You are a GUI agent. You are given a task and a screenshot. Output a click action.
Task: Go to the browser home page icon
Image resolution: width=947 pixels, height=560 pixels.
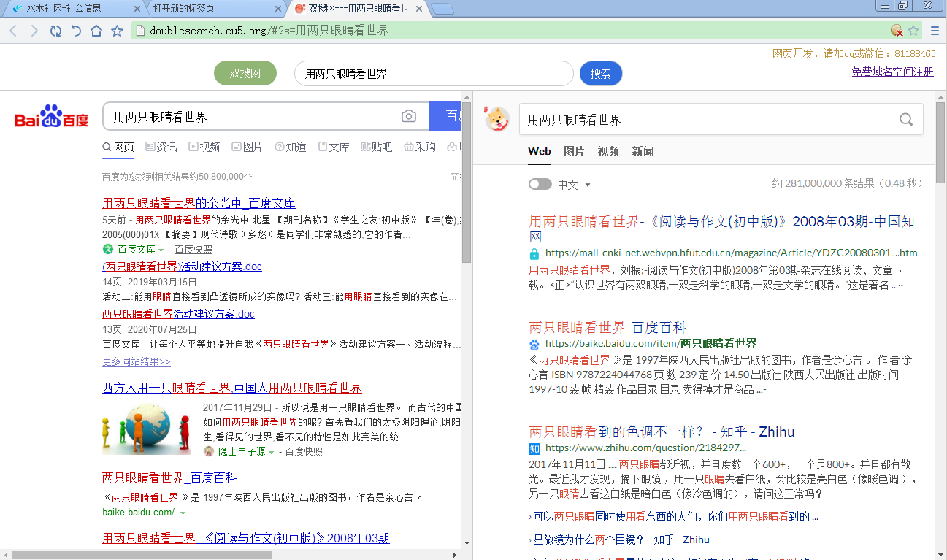[96, 31]
